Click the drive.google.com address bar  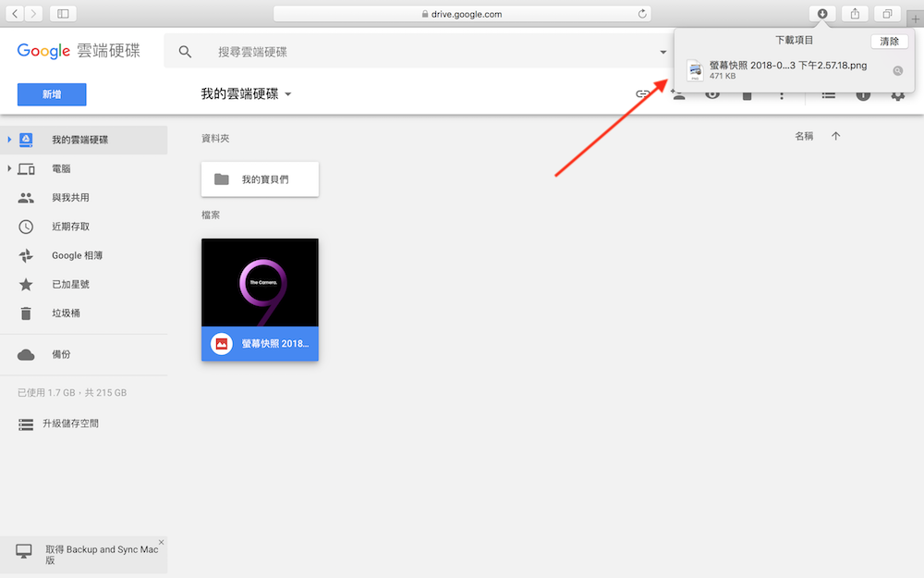pyautogui.click(x=462, y=14)
